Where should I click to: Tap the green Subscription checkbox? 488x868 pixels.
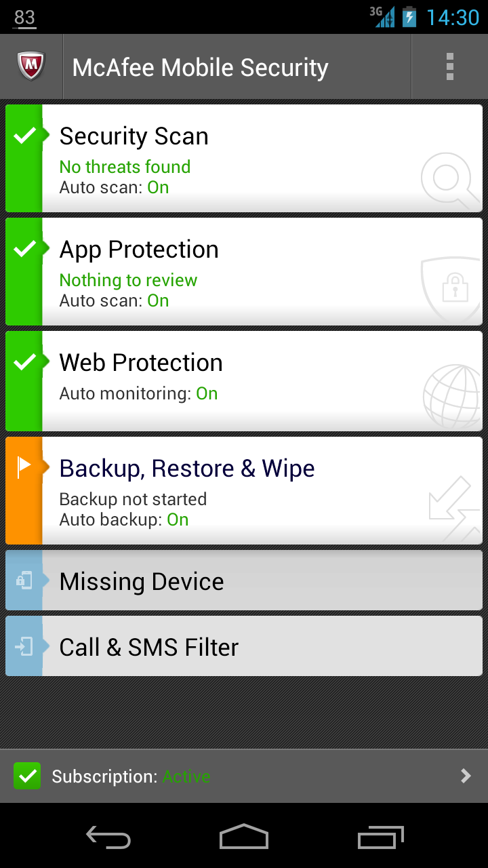27,776
